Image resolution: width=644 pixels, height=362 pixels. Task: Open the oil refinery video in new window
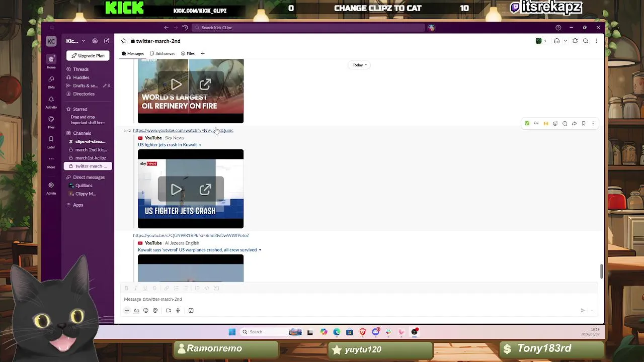205,84
